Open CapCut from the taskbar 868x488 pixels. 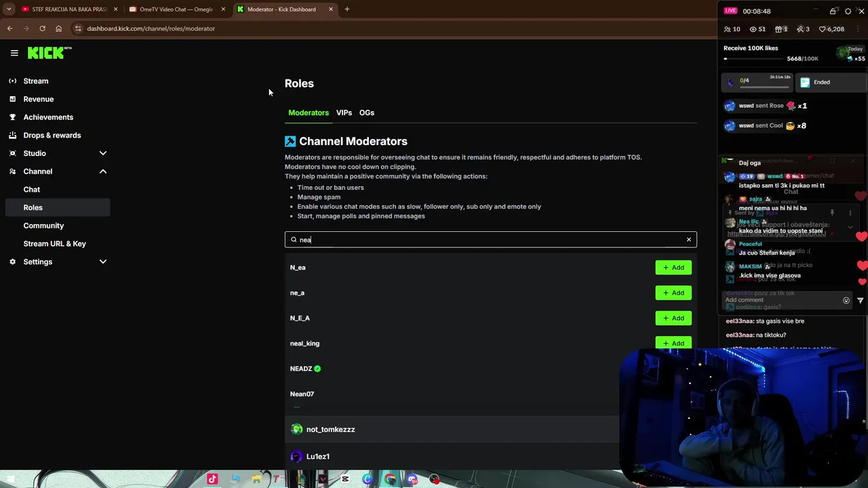coord(345,479)
